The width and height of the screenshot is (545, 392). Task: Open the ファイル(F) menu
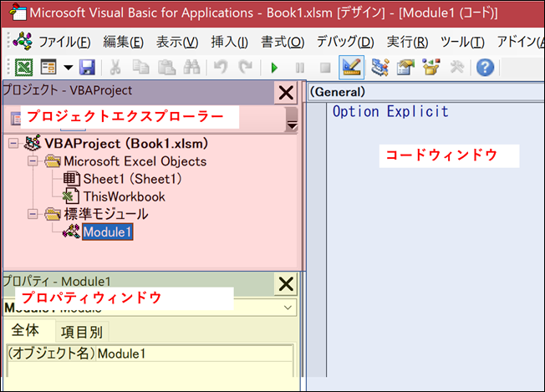[64, 42]
